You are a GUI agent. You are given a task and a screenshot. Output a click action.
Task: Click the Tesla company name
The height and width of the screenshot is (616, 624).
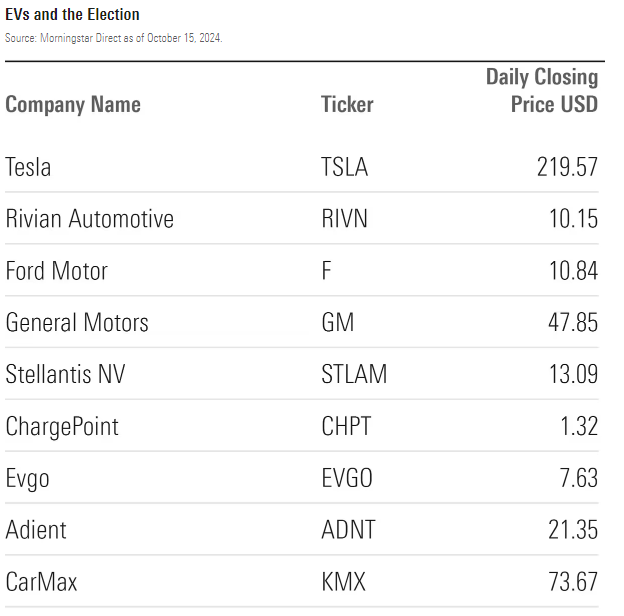click(28, 167)
